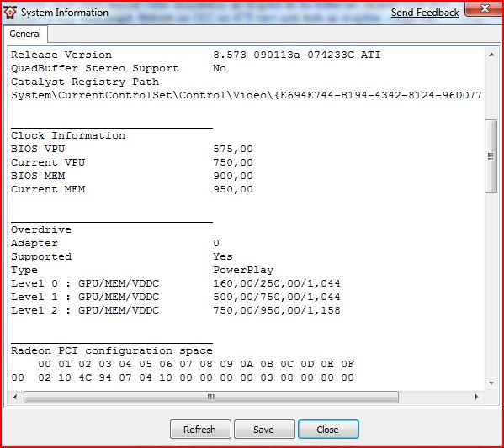Click the BIOS VPU value 575,00
The height and width of the screenshot is (448, 504).
(233, 149)
